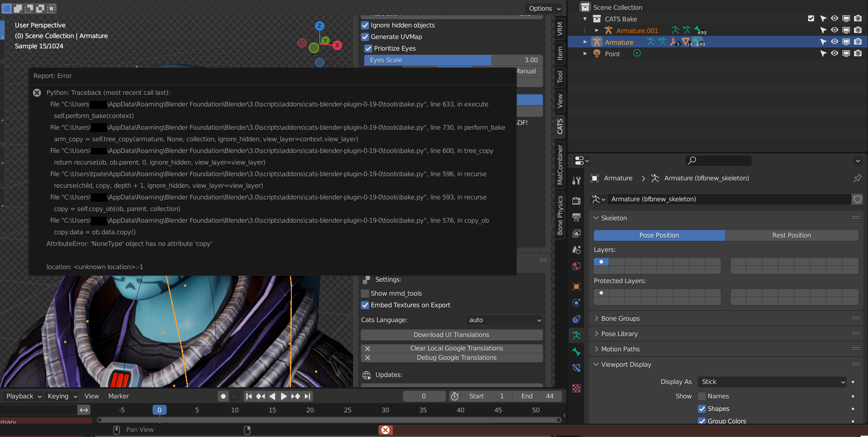This screenshot has width=868, height=437.
Task: Click the blue Z axis gizmo ball
Action: 320,26
